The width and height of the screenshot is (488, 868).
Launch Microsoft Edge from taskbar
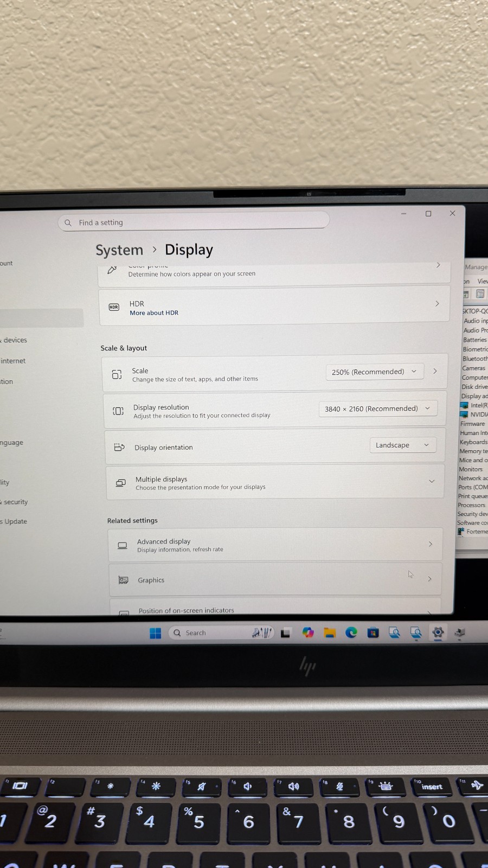pyautogui.click(x=351, y=632)
